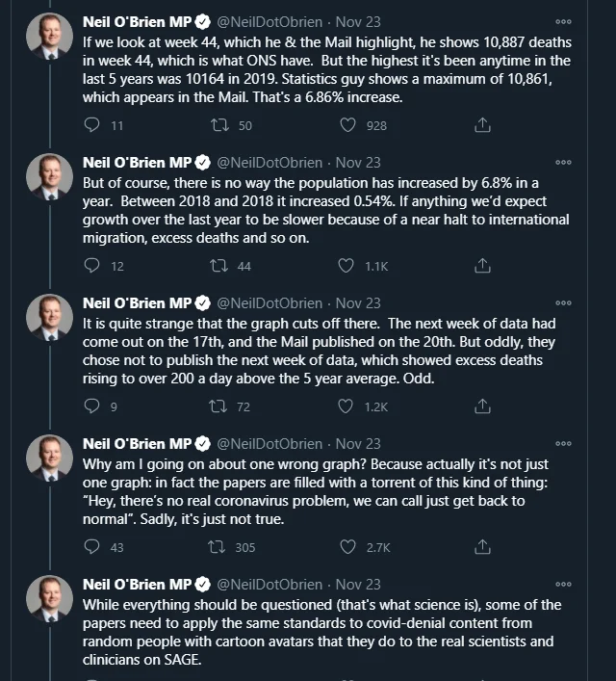616x681 pixels.
Task: Share the 'one wrong graph' tweet
Action: pos(482,547)
